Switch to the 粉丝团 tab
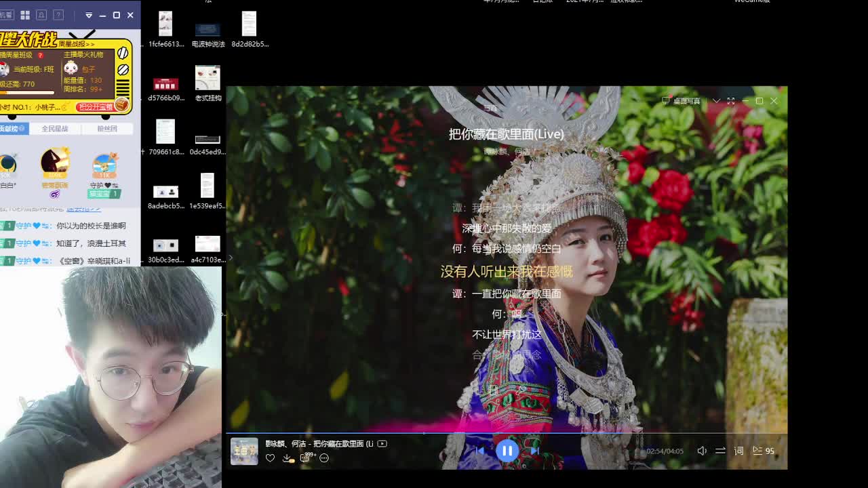Viewport: 868px width, 488px height. coord(106,128)
